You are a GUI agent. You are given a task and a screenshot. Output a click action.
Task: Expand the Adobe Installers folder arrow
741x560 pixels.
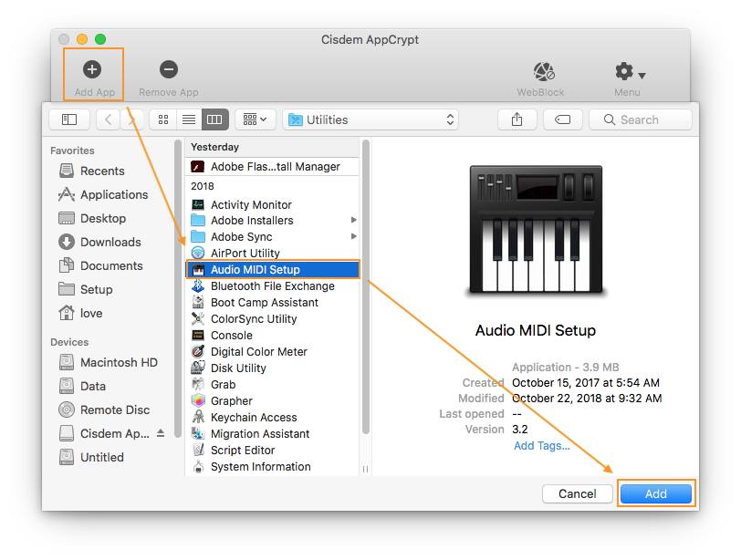(x=353, y=220)
